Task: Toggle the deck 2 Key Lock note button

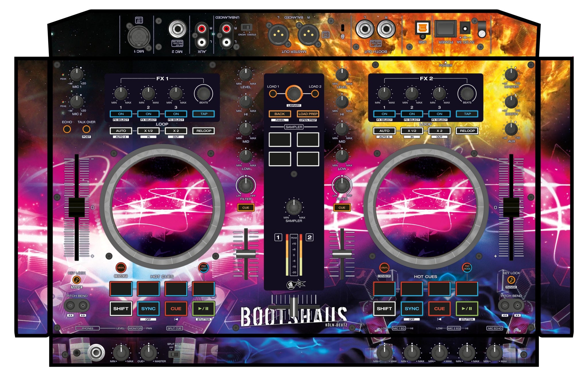Action: click(511, 280)
